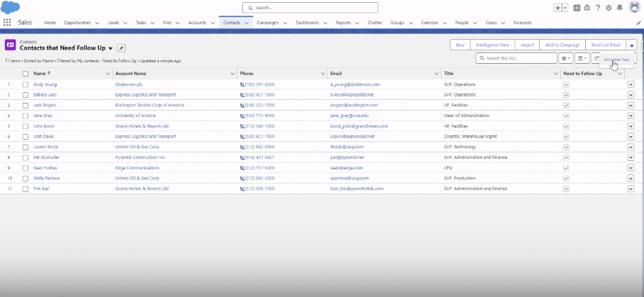Choose Printable View from the dropdown menu
644x297 pixels.
616,60
